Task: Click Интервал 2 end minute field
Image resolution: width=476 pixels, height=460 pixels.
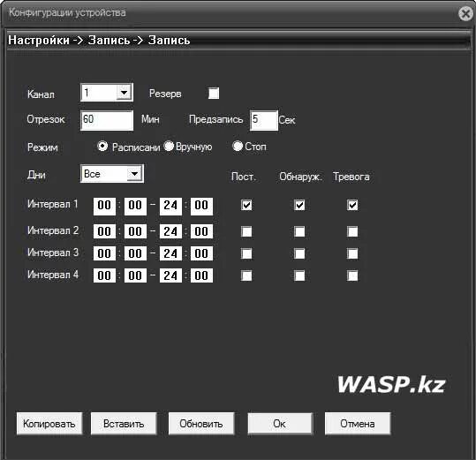Action: 201,231
